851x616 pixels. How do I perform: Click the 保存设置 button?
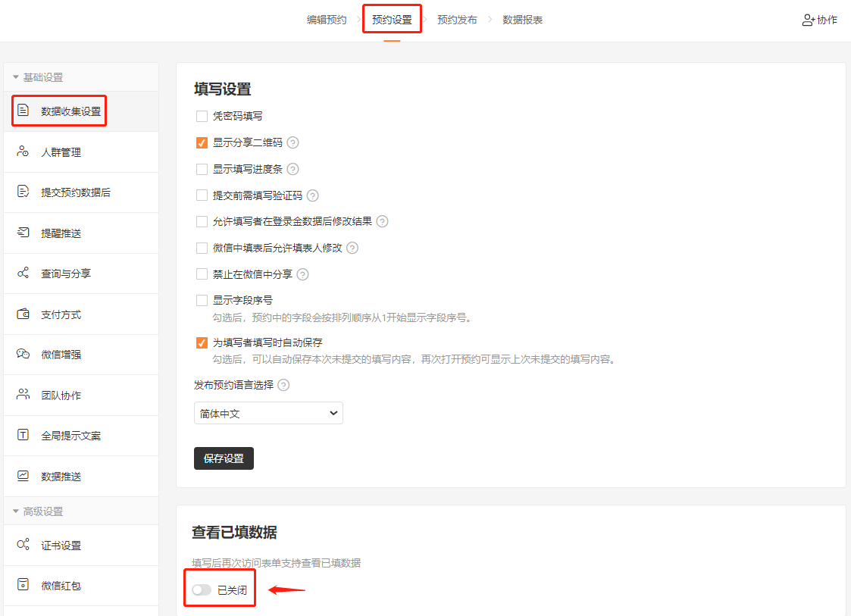click(x=224, y=458)
